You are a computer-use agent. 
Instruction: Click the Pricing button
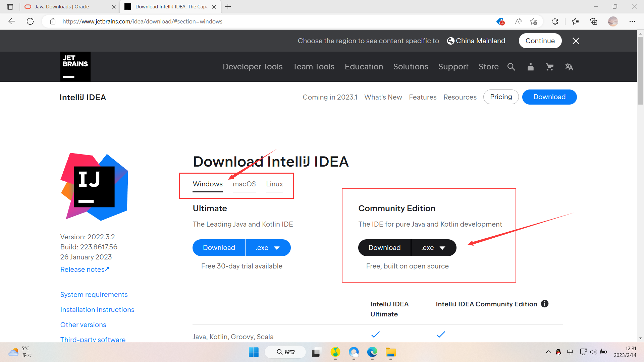(501, 97)
